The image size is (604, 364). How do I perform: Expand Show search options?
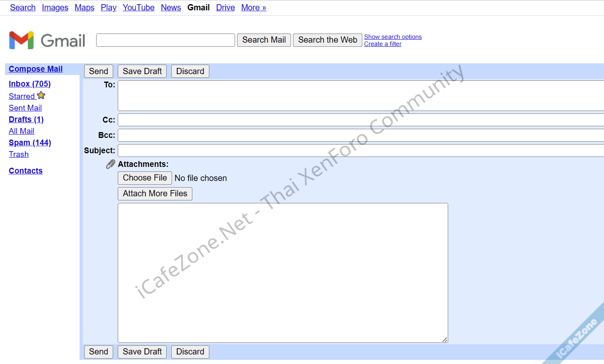coord(393,37)
